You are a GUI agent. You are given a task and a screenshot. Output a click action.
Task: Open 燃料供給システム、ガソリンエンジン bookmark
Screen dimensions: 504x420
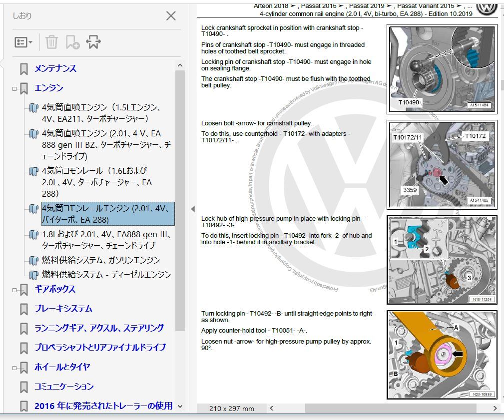[x=101, y=260]
